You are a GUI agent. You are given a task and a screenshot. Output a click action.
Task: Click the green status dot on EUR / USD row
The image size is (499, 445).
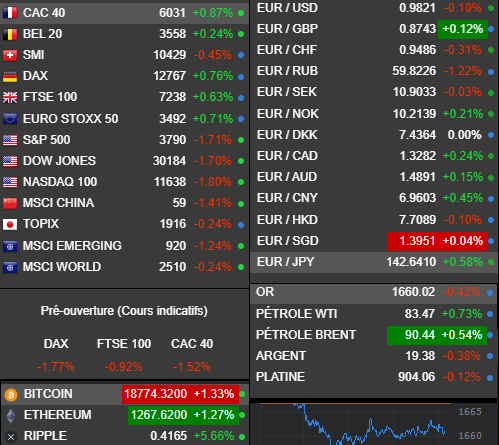[x=491, y=8]
